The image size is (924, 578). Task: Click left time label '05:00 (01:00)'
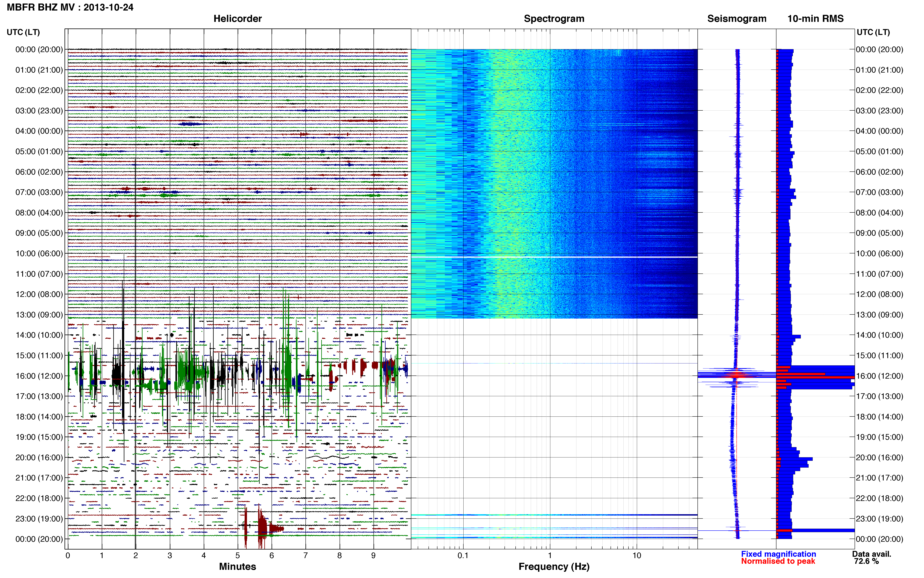tap(39, 151)
